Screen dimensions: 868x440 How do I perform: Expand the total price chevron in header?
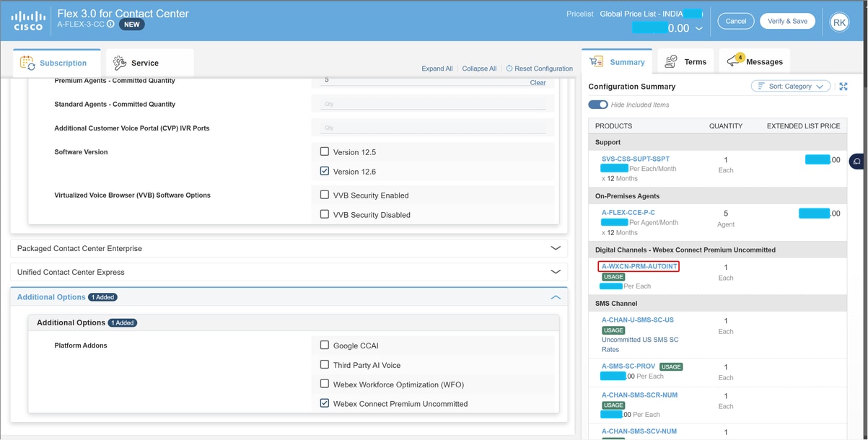coord(698,29)
